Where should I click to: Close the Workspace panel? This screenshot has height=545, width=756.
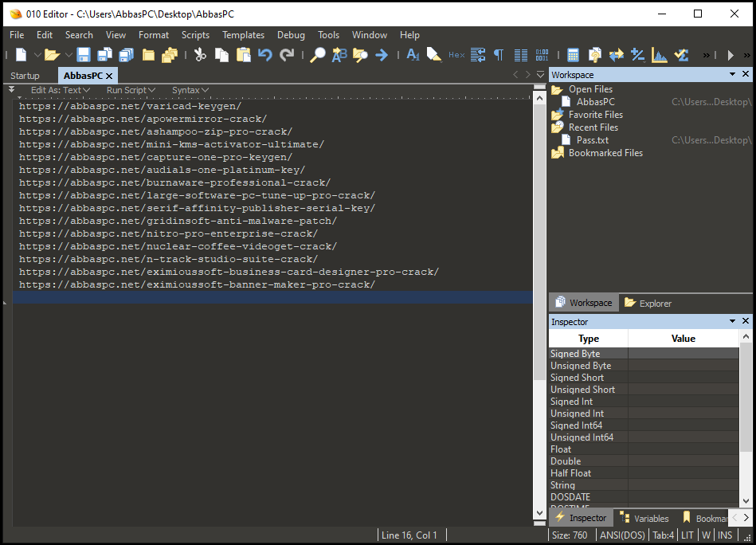tap(746, 74)
